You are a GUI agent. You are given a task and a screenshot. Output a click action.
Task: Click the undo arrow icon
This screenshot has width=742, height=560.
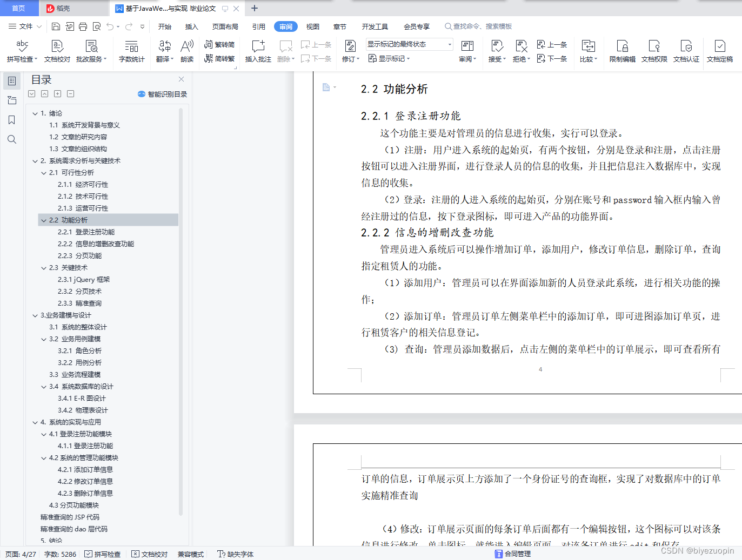click(x=110, y=26)
